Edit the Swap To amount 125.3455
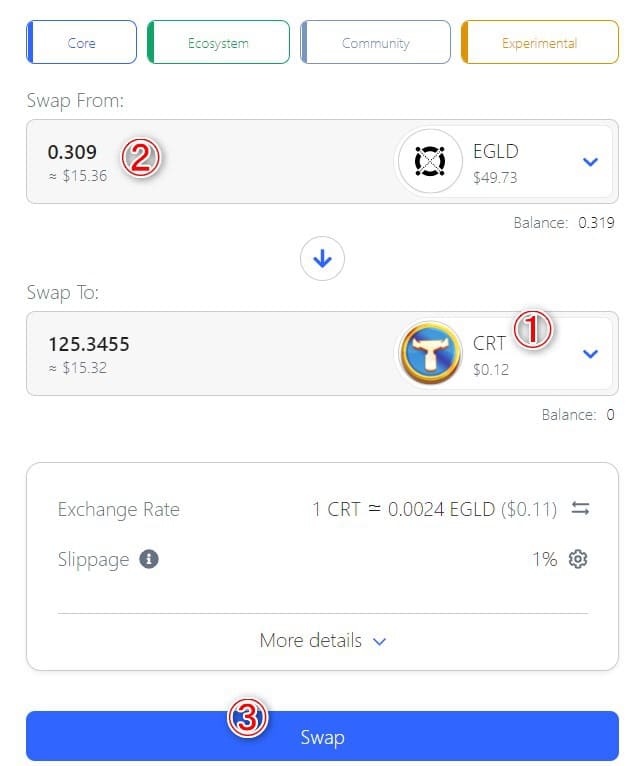Screen dimensions: 635x766 (x=89, y=344)
